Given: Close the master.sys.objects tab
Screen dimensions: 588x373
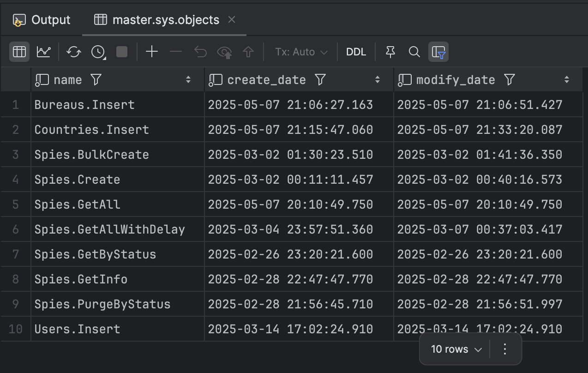Looking at the screenshot, I should [x=232, y=19].
